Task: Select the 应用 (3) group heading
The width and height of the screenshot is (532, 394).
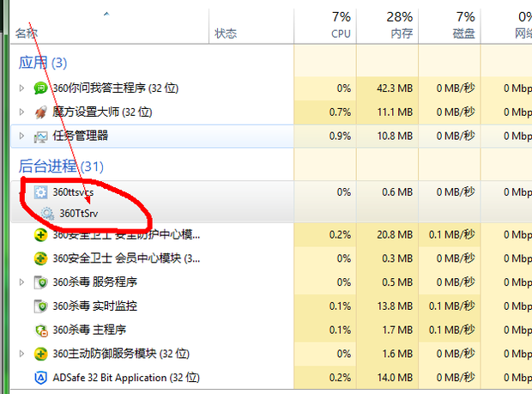Action: click(42, 63)
